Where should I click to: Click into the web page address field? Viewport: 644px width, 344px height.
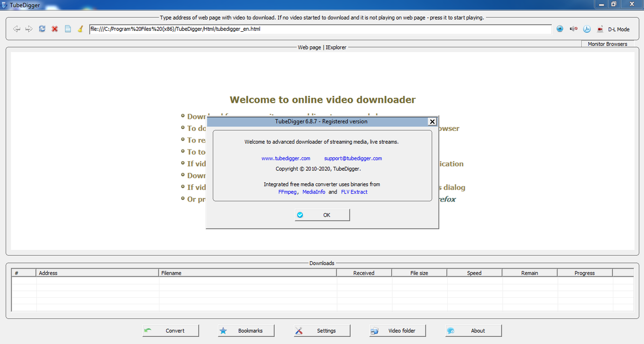(320, 29)
